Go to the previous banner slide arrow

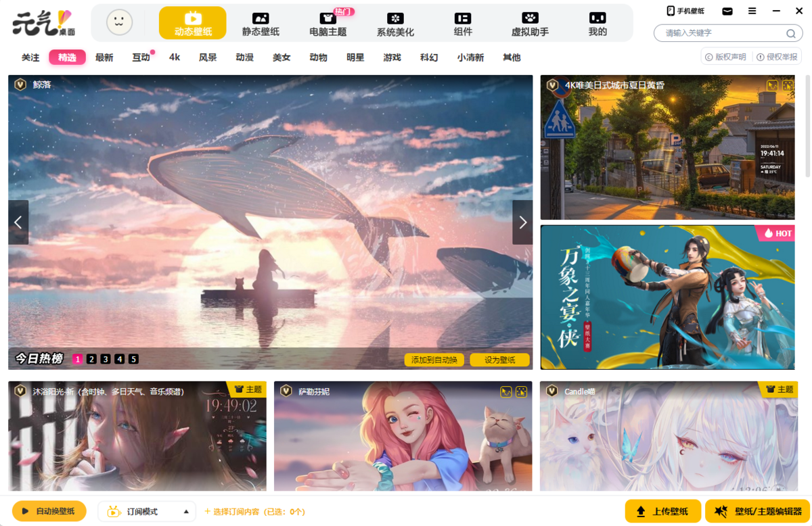tap(18, 222)
